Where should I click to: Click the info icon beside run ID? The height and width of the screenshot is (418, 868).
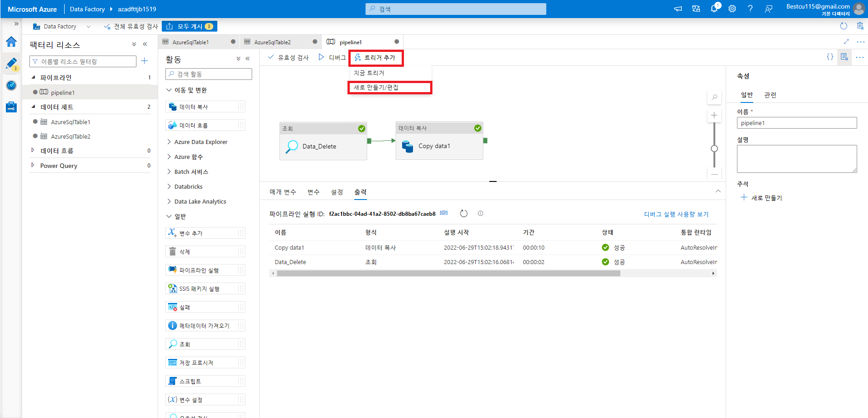(x=480, y=214)
